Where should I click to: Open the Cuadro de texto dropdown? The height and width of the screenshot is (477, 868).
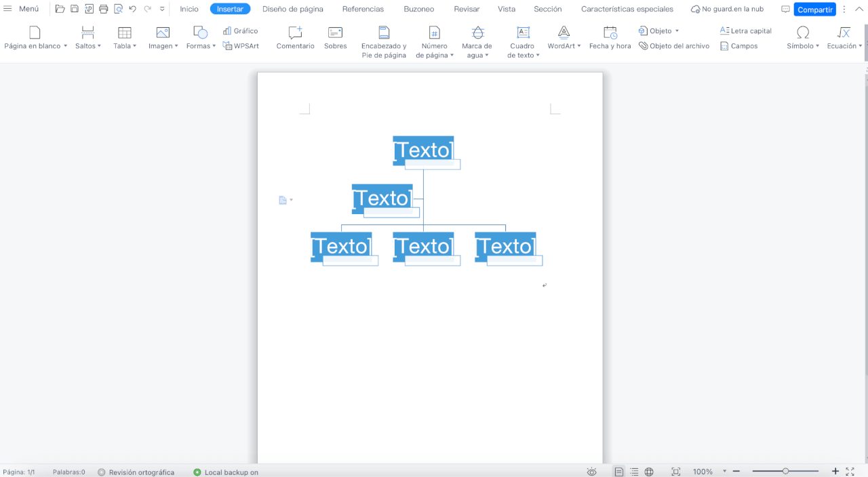coord(523,42)
